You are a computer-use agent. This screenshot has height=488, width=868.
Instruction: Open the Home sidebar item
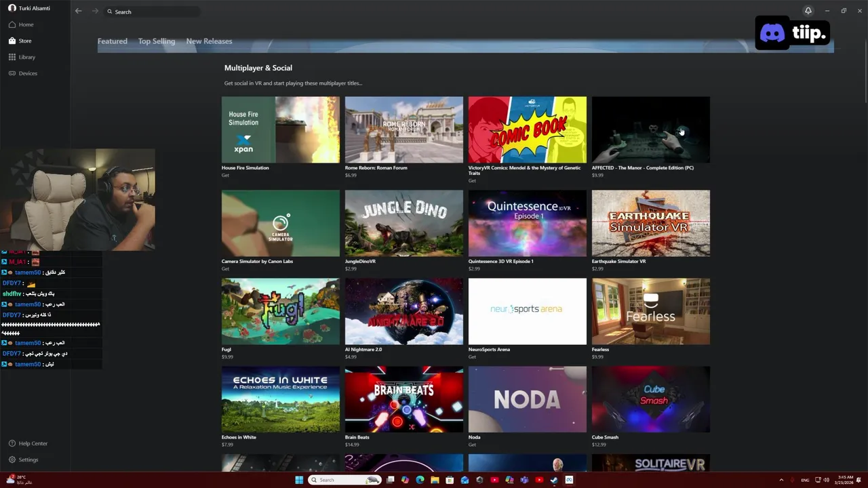click(x=20, y=24)
